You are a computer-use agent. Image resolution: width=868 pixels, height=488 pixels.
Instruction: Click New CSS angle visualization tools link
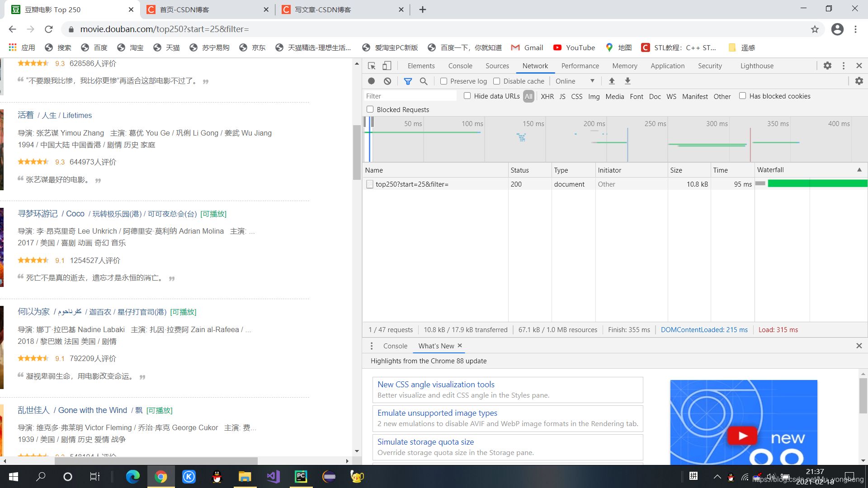[436, 385]
